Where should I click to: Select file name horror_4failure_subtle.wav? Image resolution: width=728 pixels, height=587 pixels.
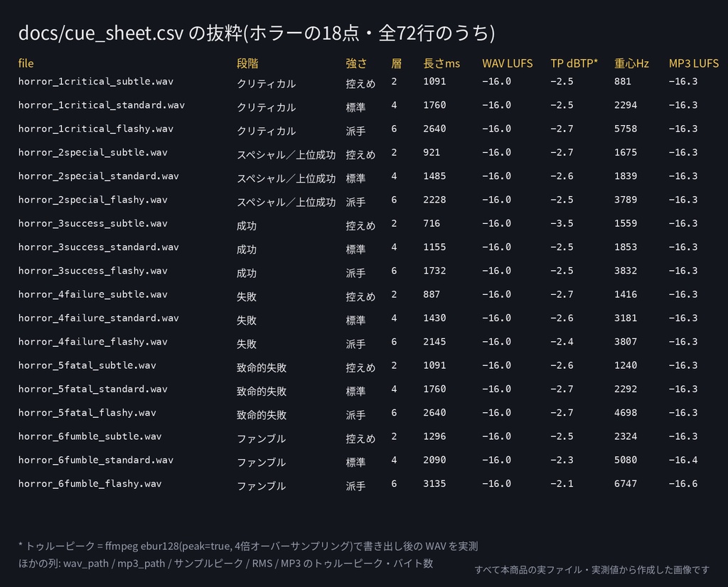[x=93, y=294]
